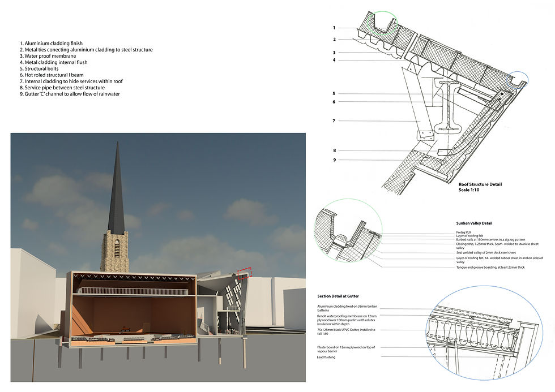Select "Barbed nails at 150mm centres" annotation
Viewport: 555px width, 392px height.
[x=490, y=240]
